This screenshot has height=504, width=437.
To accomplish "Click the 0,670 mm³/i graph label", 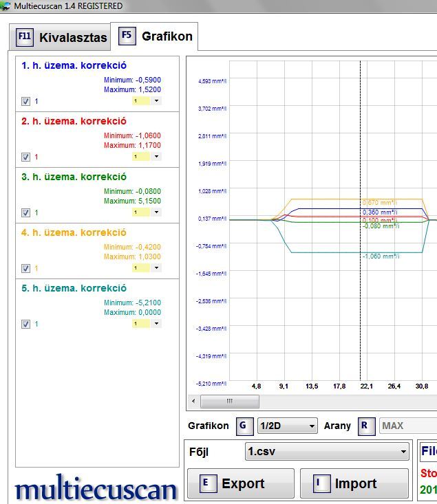I will tap(380, 203).
